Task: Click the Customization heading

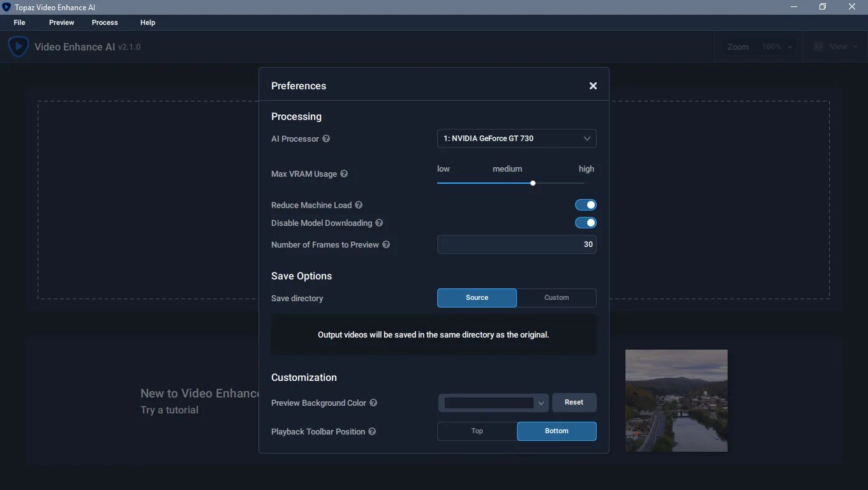Action: pos(304,378)
